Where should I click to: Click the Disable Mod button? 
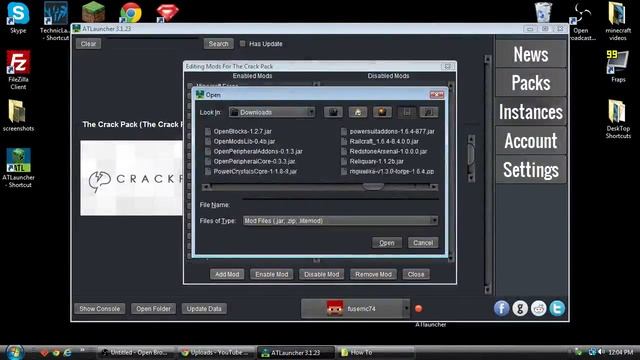322,274
